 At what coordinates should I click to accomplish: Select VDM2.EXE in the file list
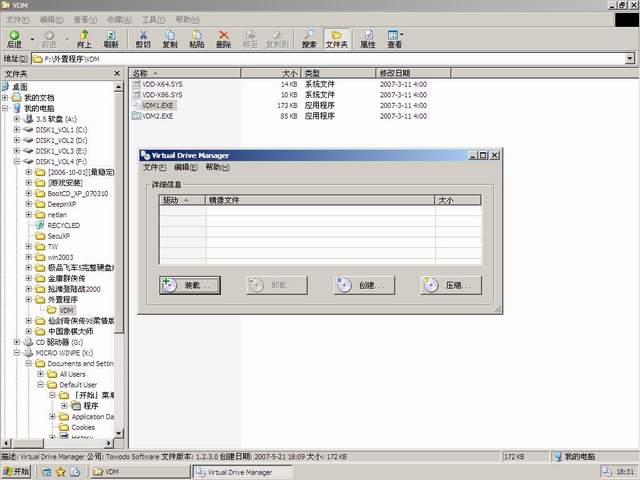coord(158,116)
